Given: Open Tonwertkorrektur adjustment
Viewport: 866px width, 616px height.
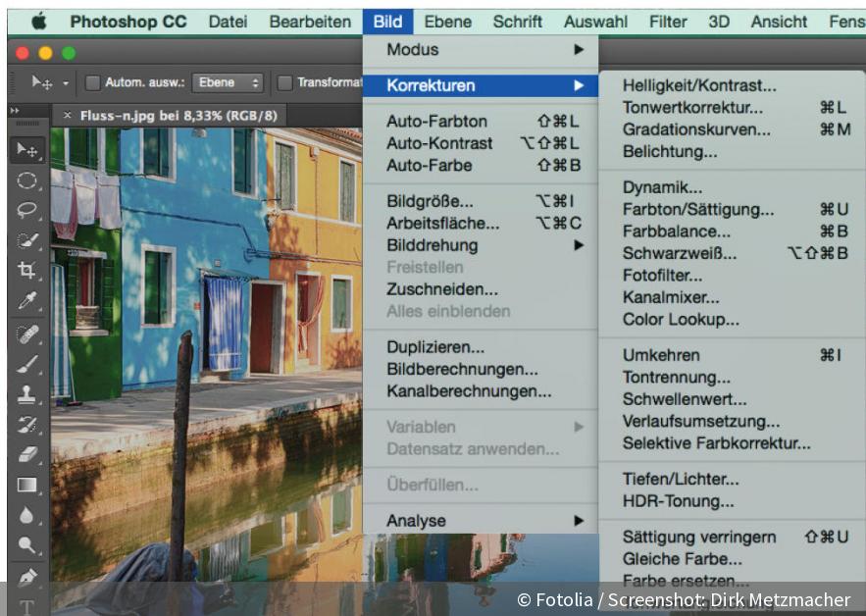Looking at the screenshot, I should pos(733,107).
